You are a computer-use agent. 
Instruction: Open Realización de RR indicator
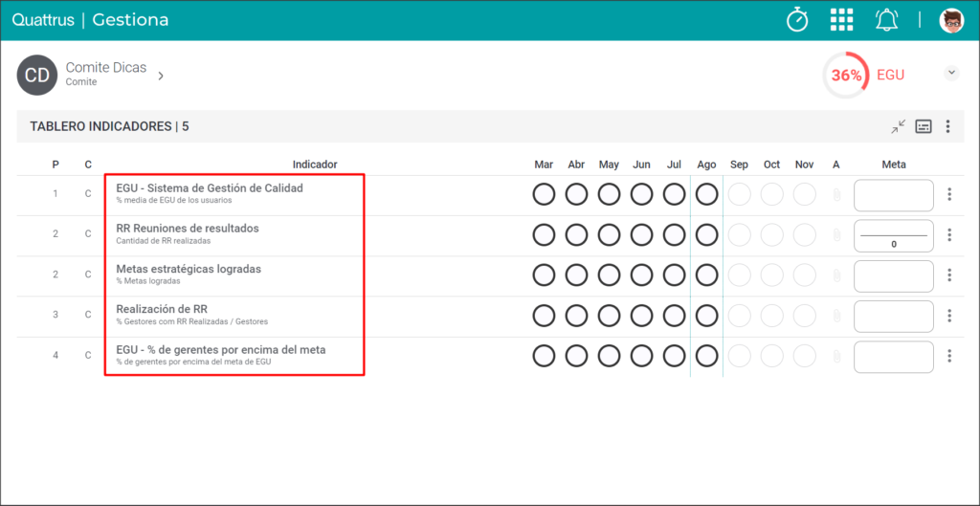(x=162, y=309)
